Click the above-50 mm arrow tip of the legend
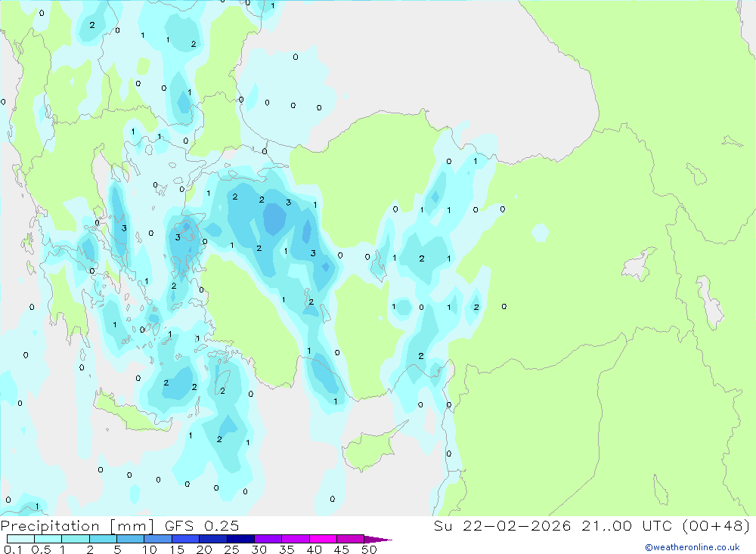756x554 pixels. 378,540
